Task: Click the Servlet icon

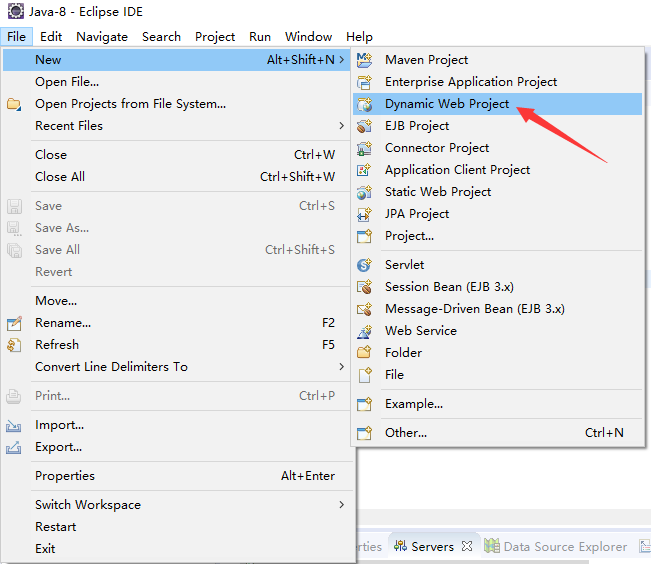Action: point(364,265)
